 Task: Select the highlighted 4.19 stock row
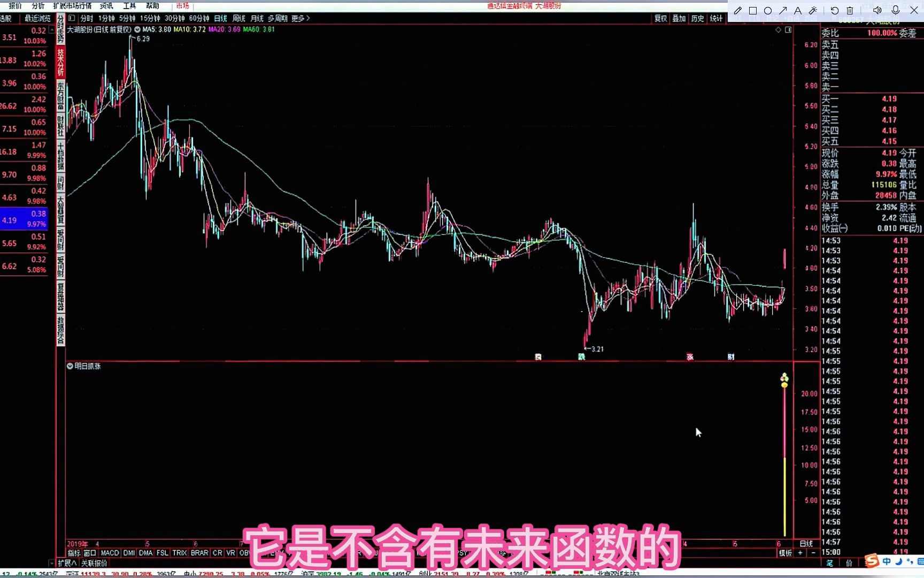(24, 220)
